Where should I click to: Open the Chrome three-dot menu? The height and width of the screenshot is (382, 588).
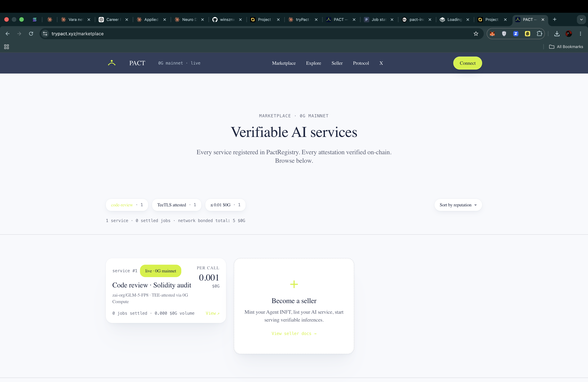pos(581,34)
